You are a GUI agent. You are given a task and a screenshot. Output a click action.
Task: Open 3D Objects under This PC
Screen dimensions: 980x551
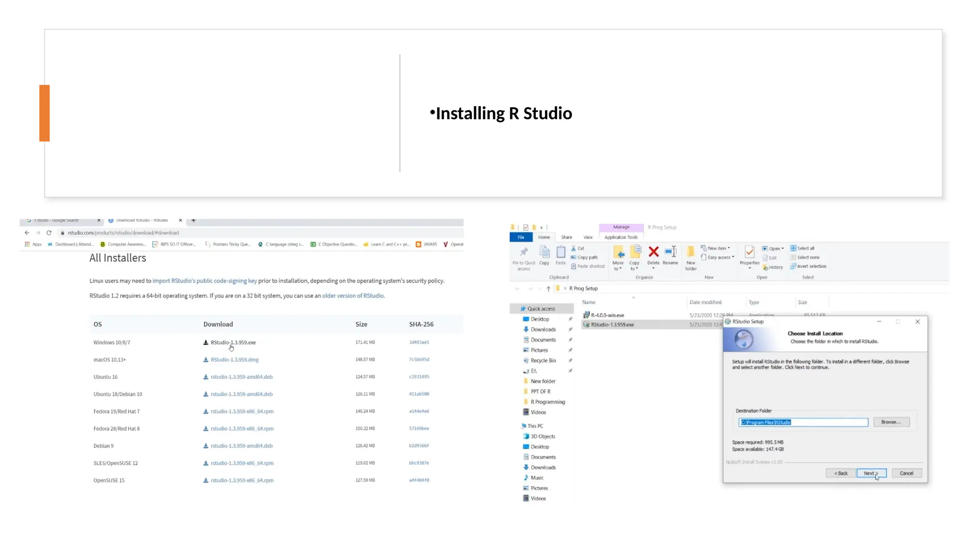(x=543, y=437)
